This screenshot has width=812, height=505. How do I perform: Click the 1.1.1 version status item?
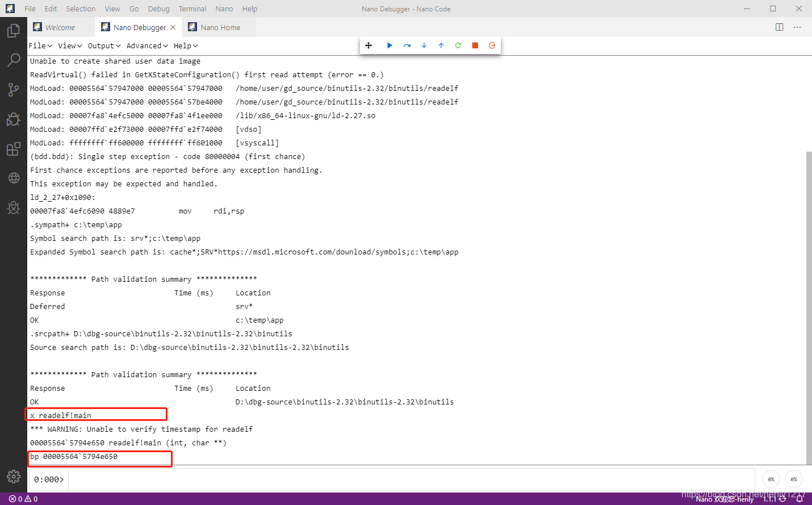tap(769, 499)
